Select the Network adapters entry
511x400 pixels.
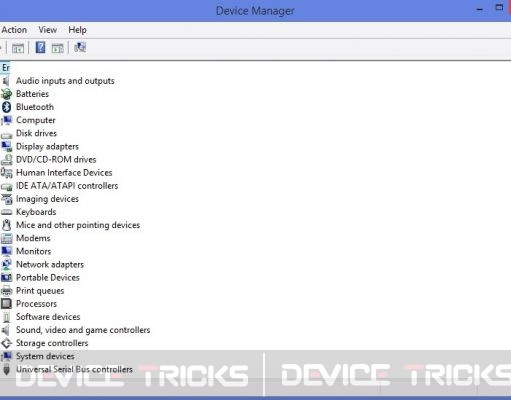coord(50,265)
